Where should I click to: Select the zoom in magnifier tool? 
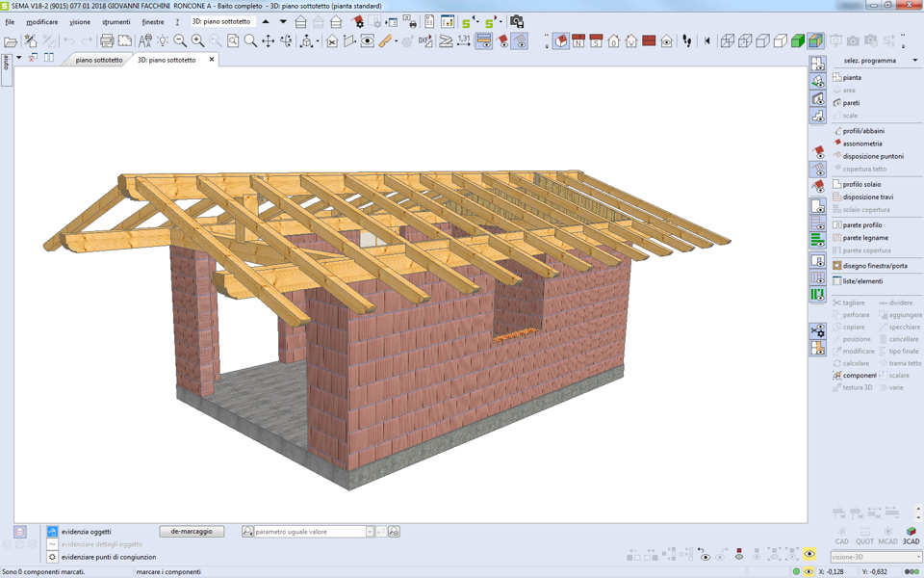[197, 41]
